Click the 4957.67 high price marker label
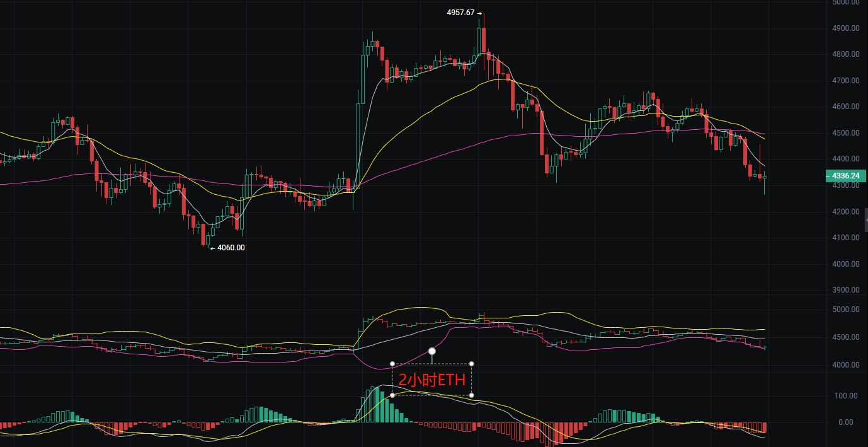 click(x=462, y=13)
